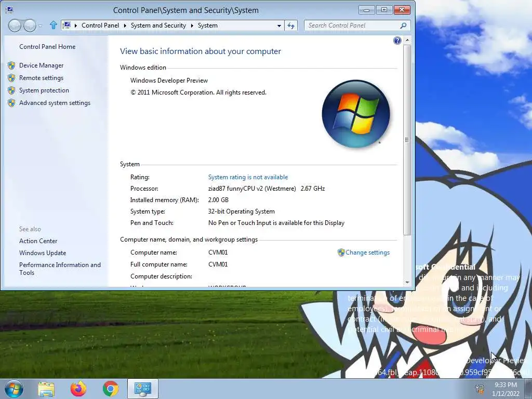The image size is (532, 399).
Task: Expand the address bar history dropdown
Action: [x=279, y=25]
